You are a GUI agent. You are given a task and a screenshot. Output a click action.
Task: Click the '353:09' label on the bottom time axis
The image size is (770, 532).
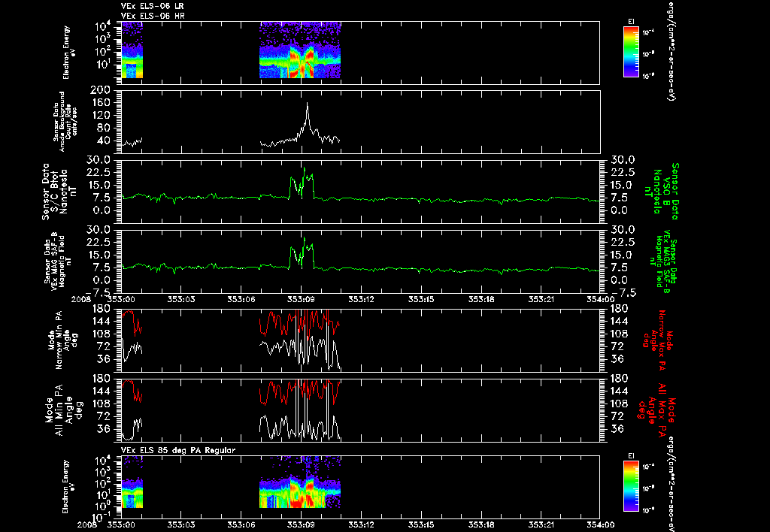[302, 524]
